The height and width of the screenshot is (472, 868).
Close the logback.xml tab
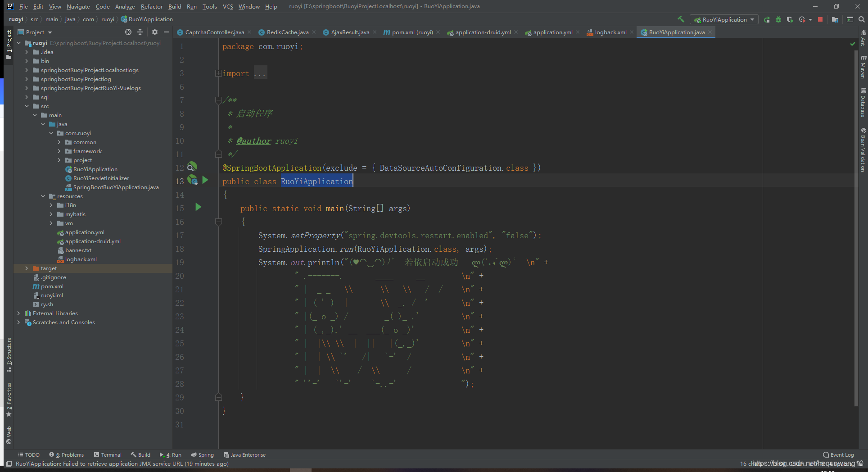[x=632, y=32]
